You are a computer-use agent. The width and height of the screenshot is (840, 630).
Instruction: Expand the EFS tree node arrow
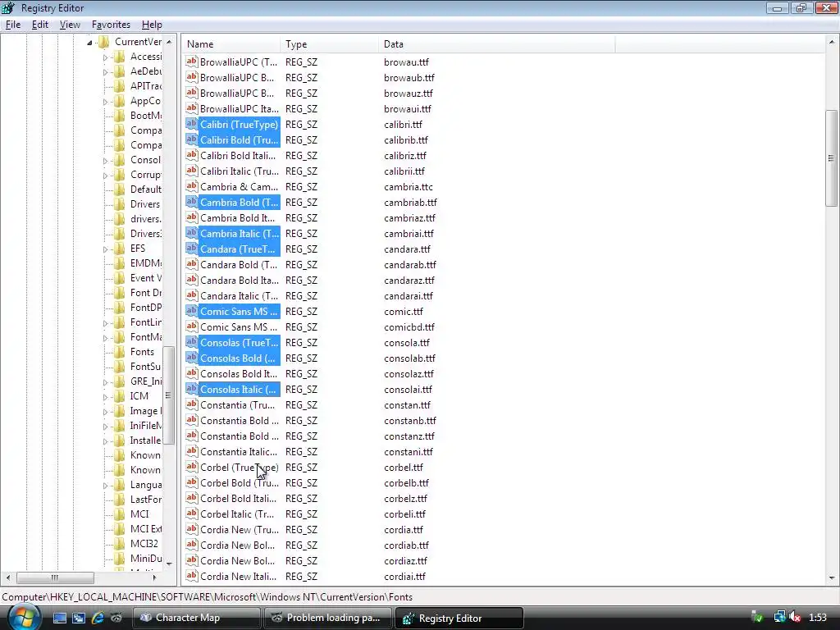point(106,249)
